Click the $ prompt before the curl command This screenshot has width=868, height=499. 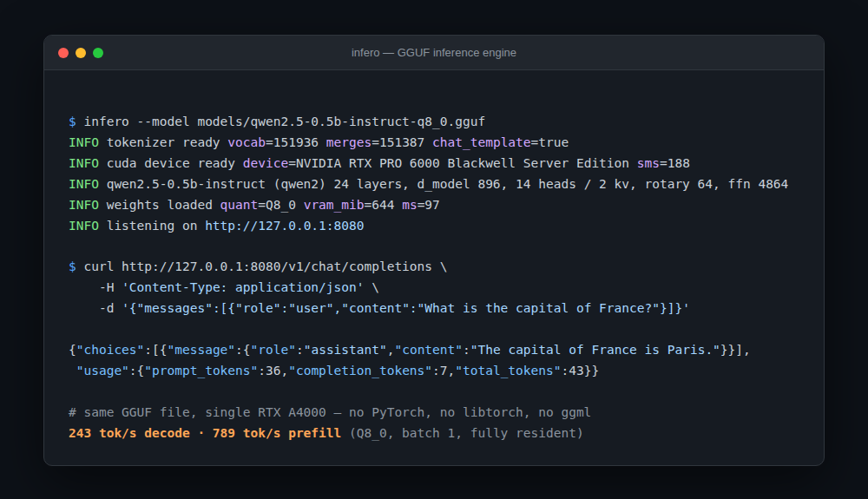(x=73, y=266)
